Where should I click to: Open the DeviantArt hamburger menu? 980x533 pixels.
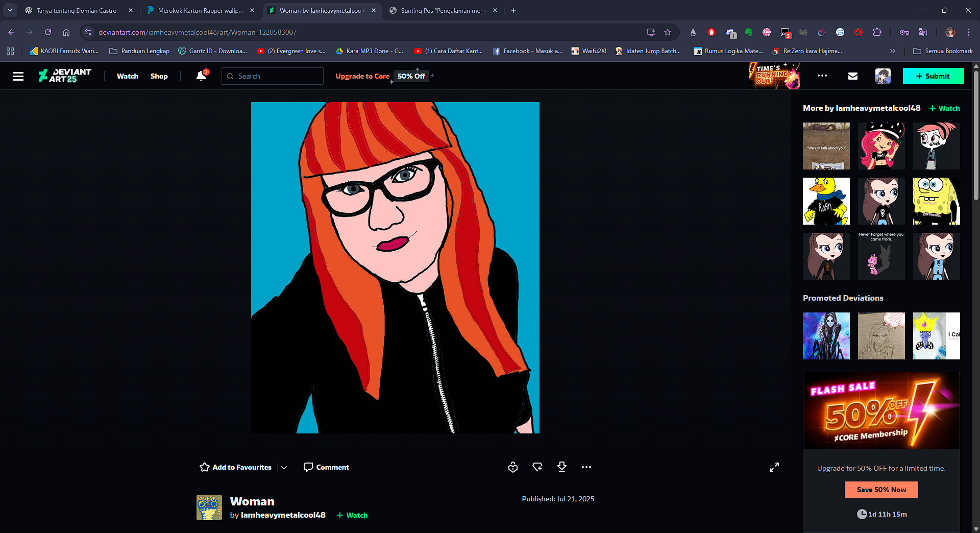[x=18, y=76]
